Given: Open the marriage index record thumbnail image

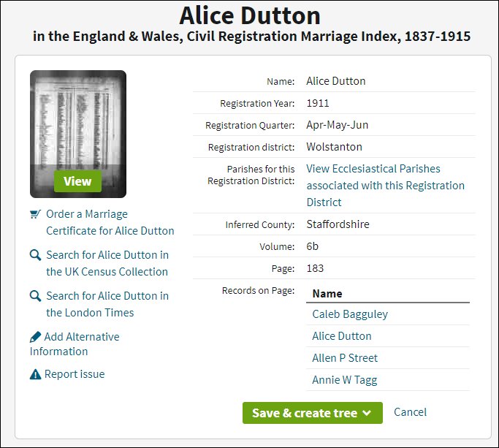Looking at the screenshot, I should pos(78,134).
